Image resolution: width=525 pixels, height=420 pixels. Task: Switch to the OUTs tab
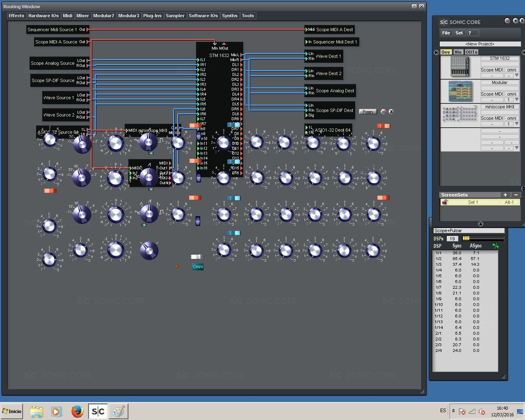click(471, 52)
